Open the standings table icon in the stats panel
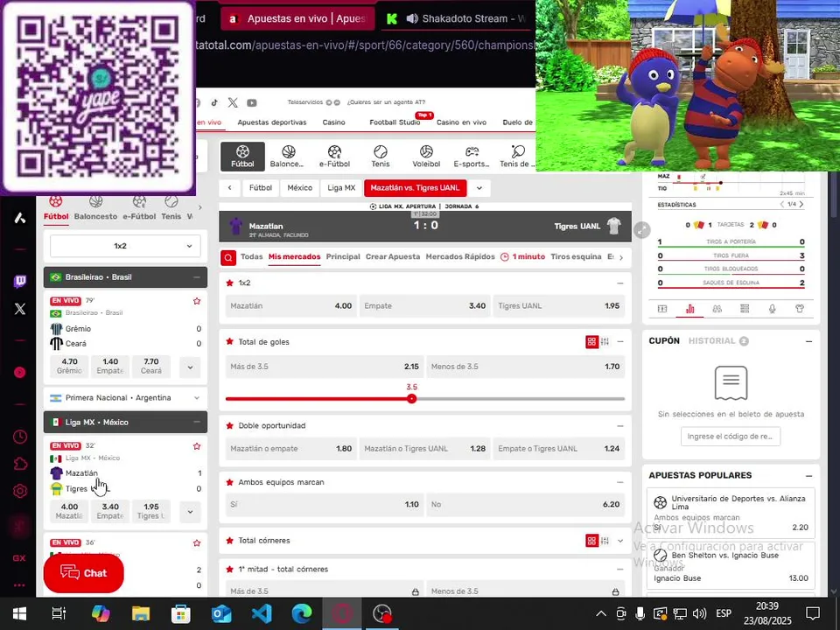Screen dimensions: 840x630 tap(744, 309)
